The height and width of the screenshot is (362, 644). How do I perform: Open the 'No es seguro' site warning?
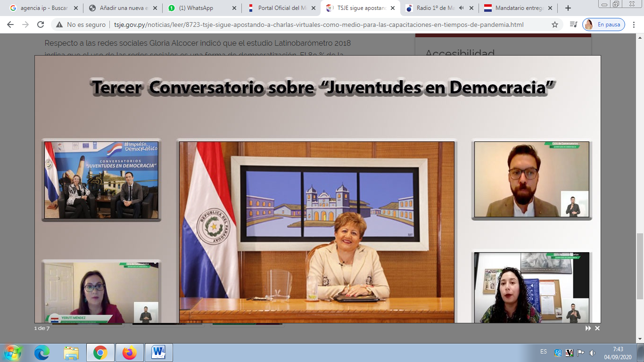[80, 25]
